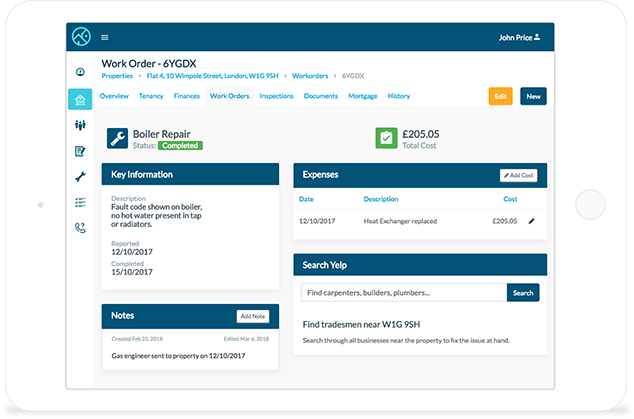Switch to the Overview tab
The height and width of the screenshot is (419, 634).
tap(114, 96)
